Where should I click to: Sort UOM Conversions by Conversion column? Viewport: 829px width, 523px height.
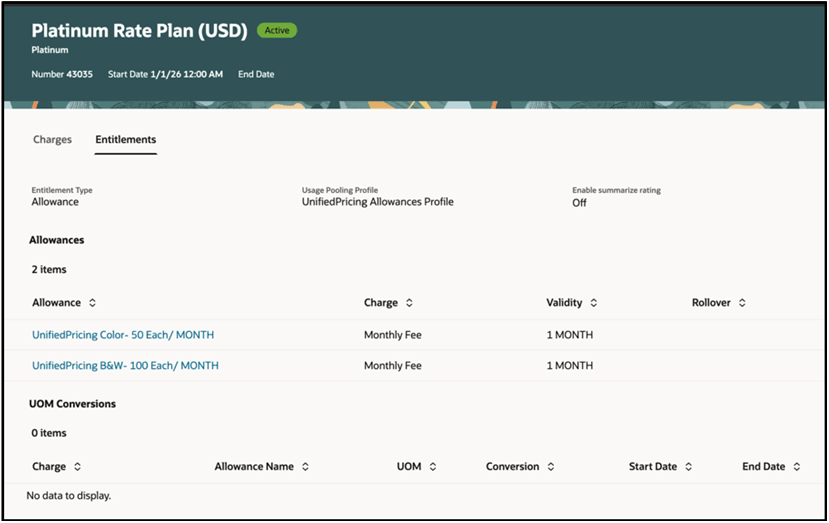550,467
